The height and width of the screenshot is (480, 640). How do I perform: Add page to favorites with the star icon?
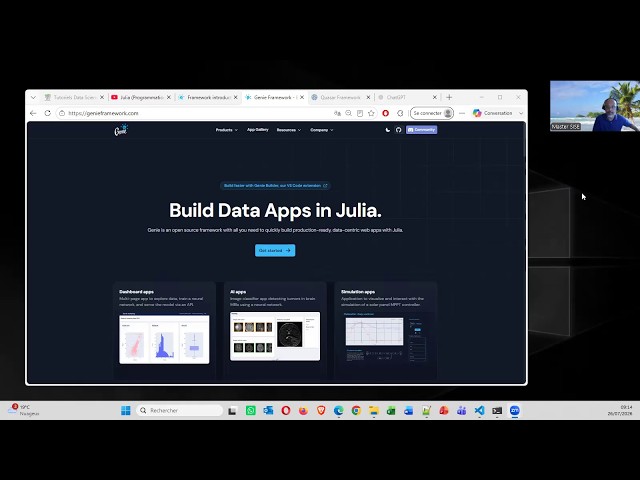pos(371,113)
